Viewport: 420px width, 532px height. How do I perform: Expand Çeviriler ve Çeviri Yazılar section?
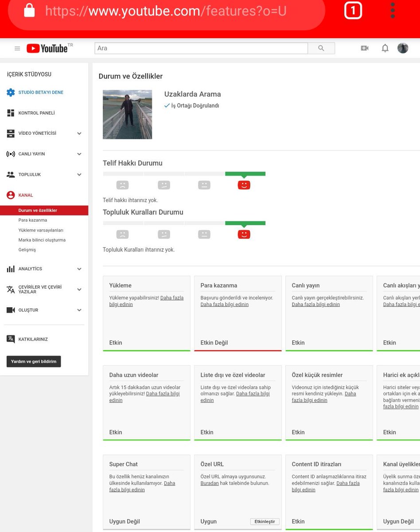(x=79, y=289)
